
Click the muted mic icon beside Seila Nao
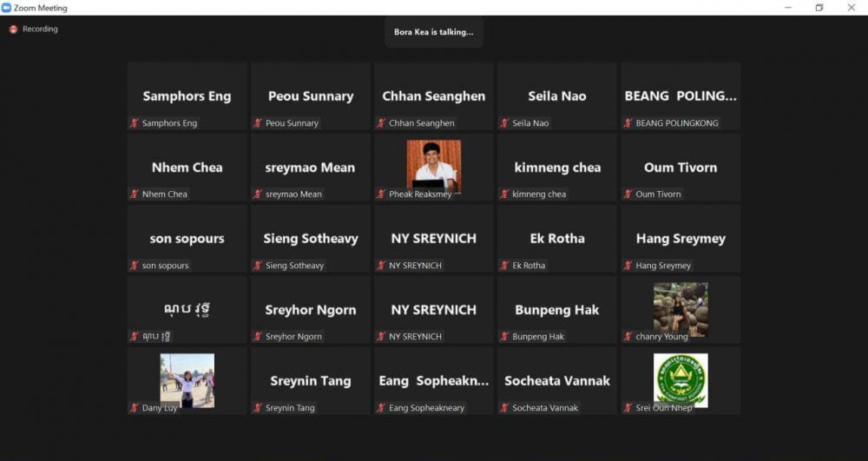[504, 123]
